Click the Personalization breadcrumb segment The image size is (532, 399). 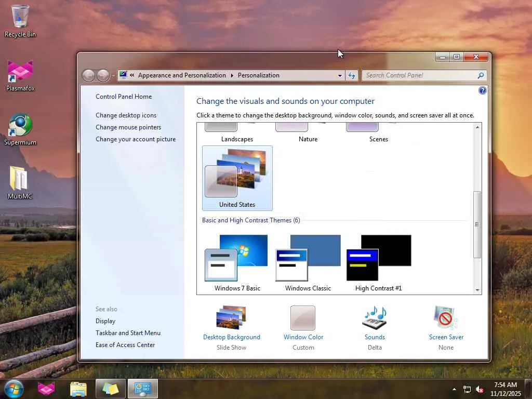tap(259, 75)
